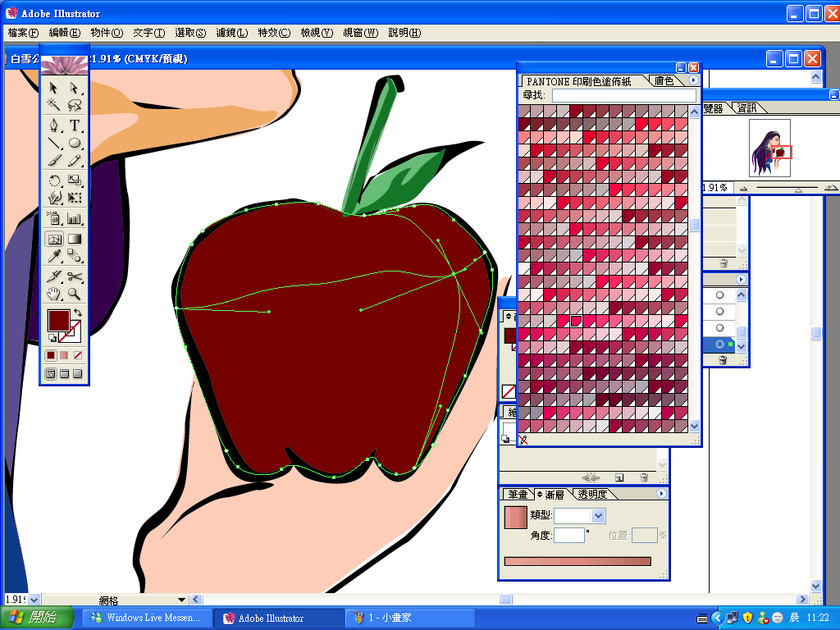Choose the Scissors tool
The height and width of the screenshot is (630, 840).
point(75,276)
